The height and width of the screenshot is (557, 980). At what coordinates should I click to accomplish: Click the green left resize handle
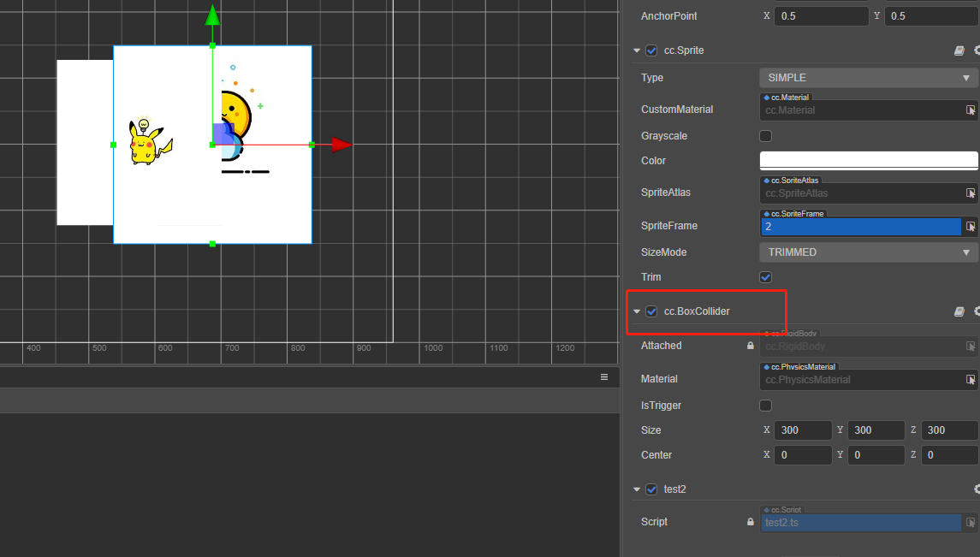[x=113, y=145]
